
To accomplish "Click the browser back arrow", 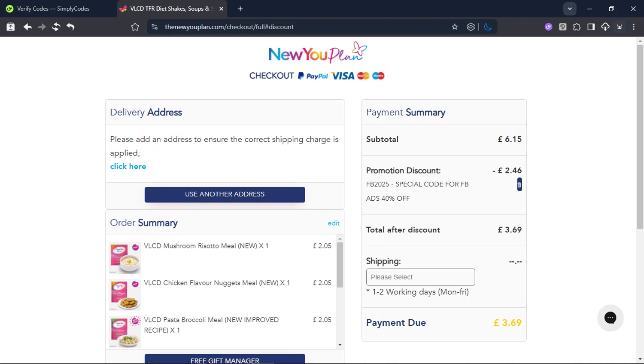I will 27,27.
